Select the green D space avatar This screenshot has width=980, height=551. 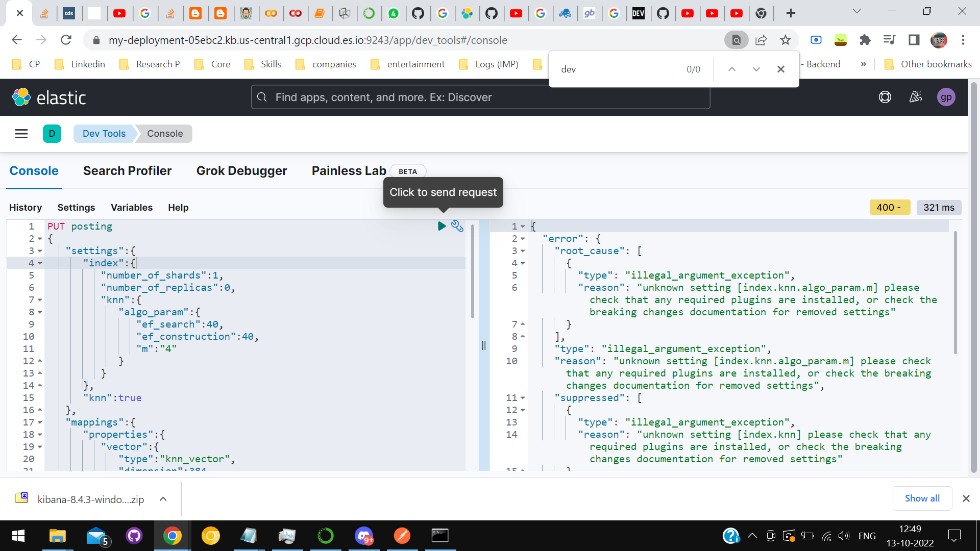click(52, 134)
